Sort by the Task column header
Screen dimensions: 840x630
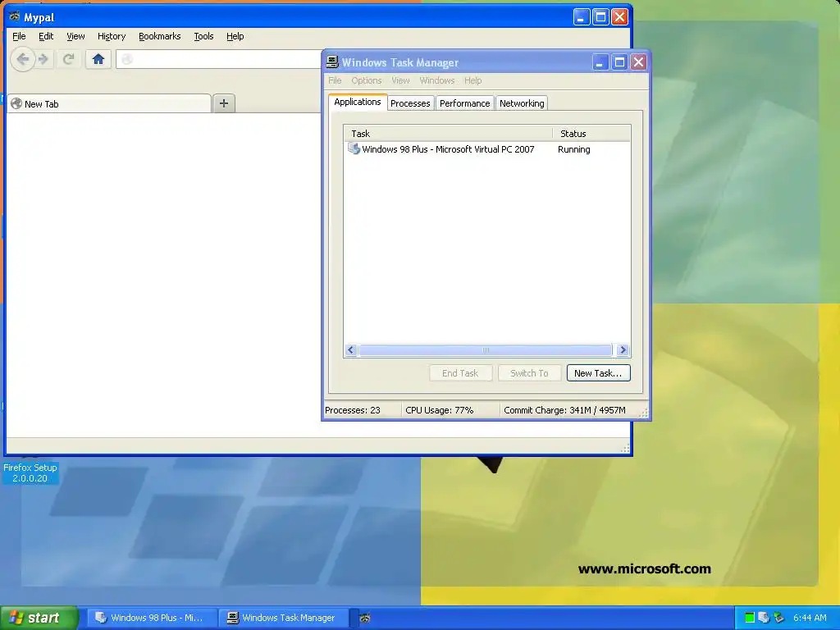(x=448, y=134)
